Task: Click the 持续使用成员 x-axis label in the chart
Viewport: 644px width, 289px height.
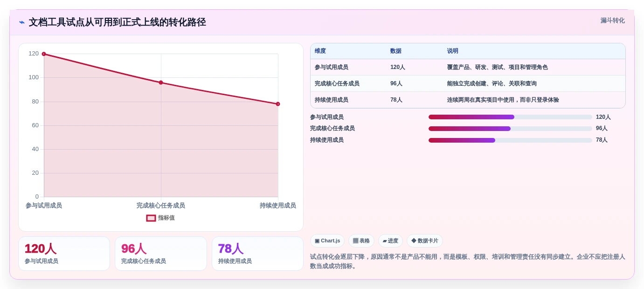Action: click(278, 206)
